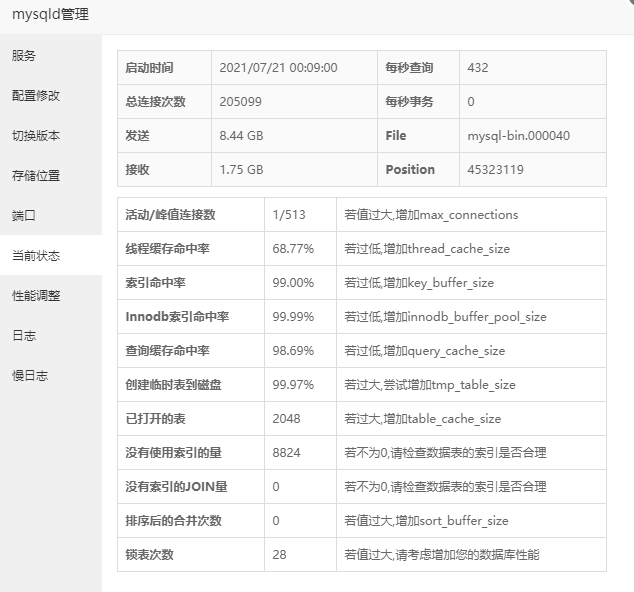Viewport: 634px width, 592px height.
Task: Click start time value 2021/07/21 00:09:00
Action: pos(278,68)
